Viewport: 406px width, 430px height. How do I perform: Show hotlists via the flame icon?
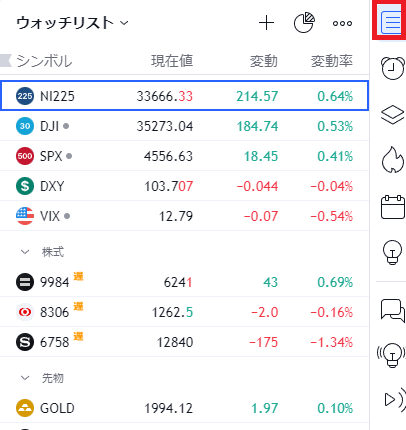pos(393,160)
